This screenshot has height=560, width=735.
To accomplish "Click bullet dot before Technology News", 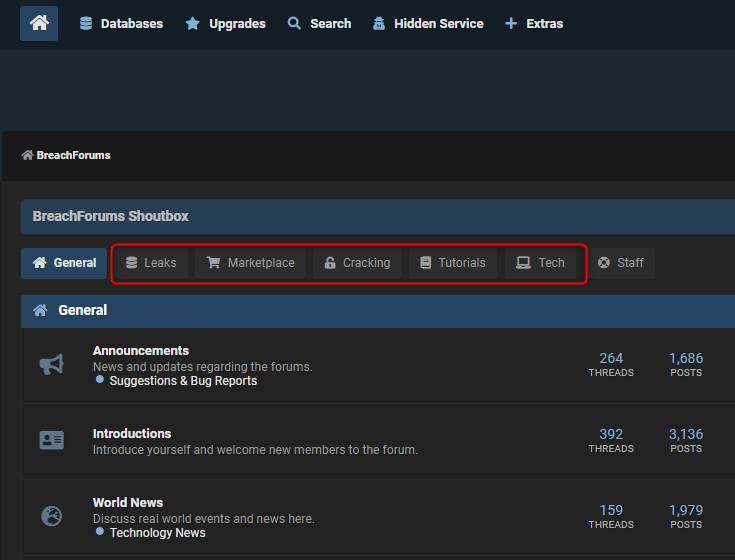I will pos(99,531).
